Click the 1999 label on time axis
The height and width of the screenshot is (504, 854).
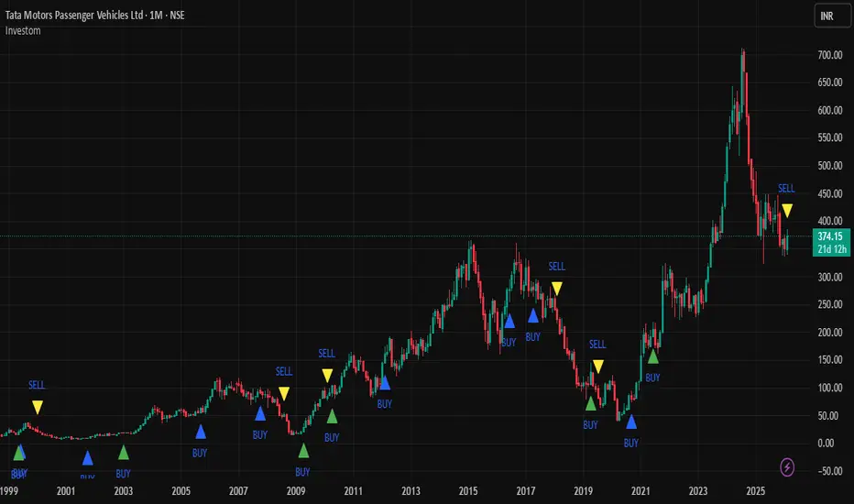9,491
